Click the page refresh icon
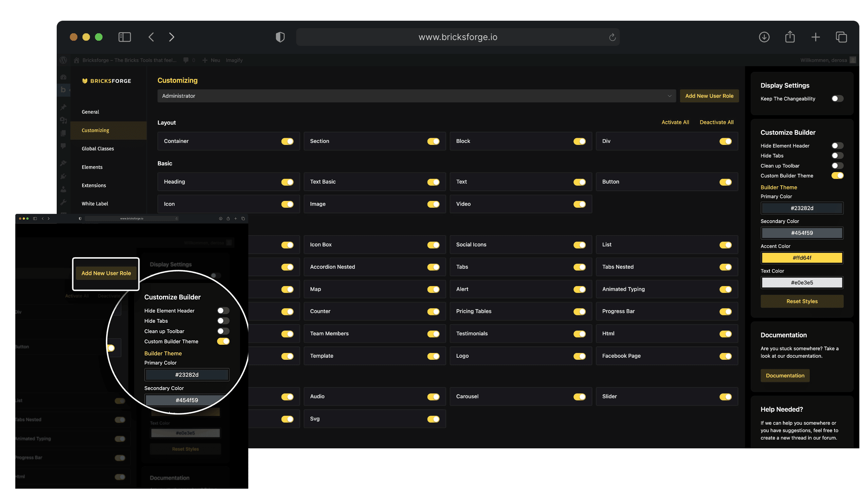 coord(612,37)
